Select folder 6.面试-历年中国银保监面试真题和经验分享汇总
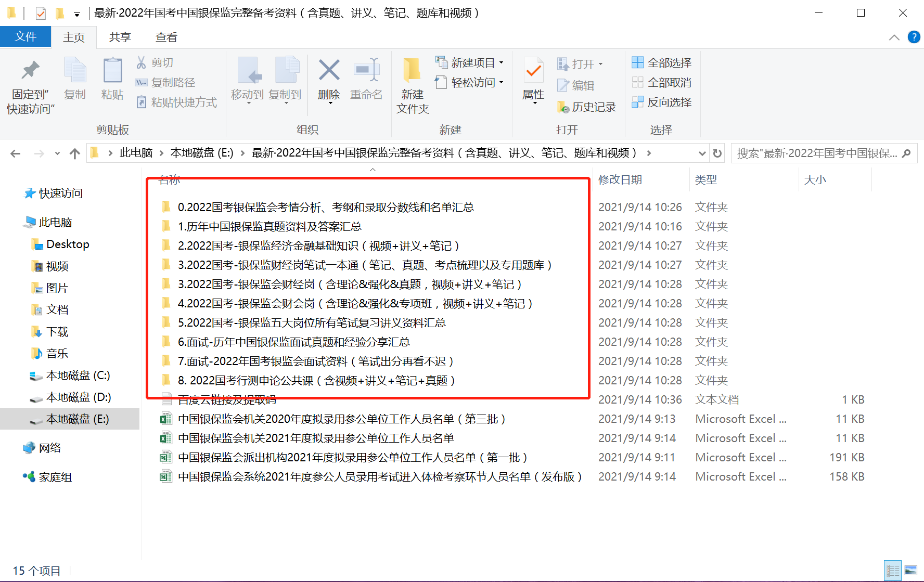The image size is (924, 582). 294,342
